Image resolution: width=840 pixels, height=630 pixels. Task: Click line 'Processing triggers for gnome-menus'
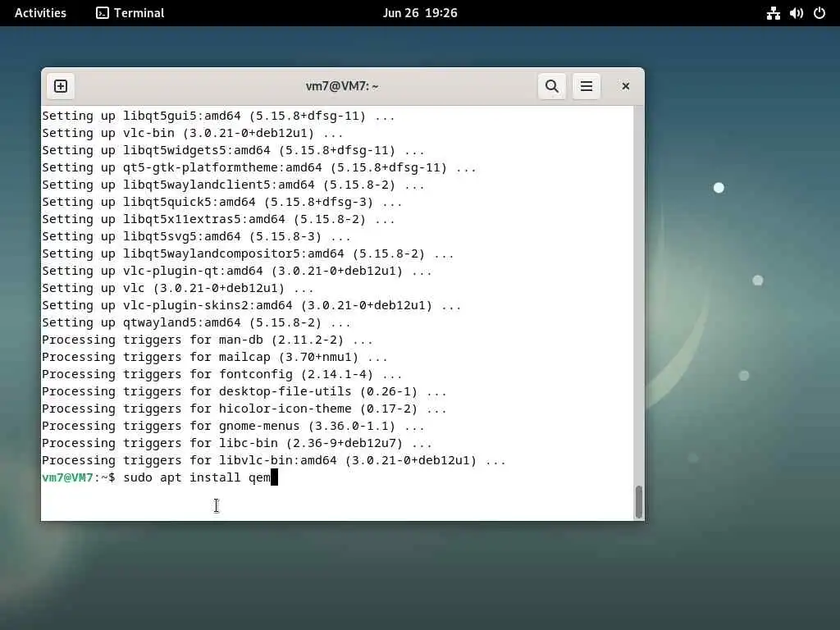pos(233,426)
